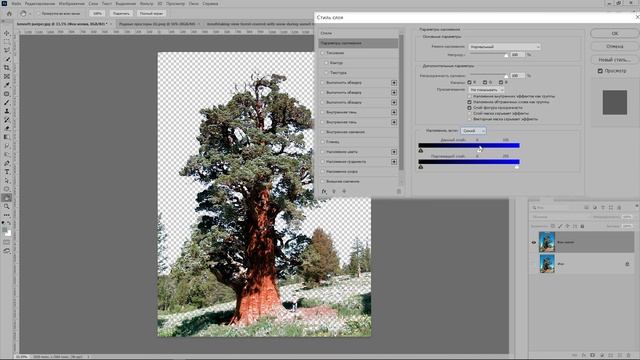Screen dimensions: 640x360
Task: Open the Просвечивание knockout dropdown
Action: click(x=486, y=90)
